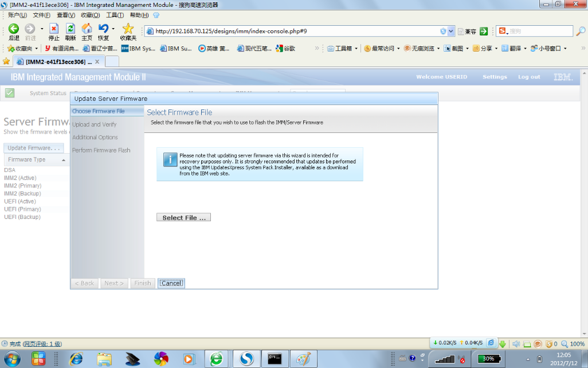Click the page zoom 100% control

pos(573,343)
